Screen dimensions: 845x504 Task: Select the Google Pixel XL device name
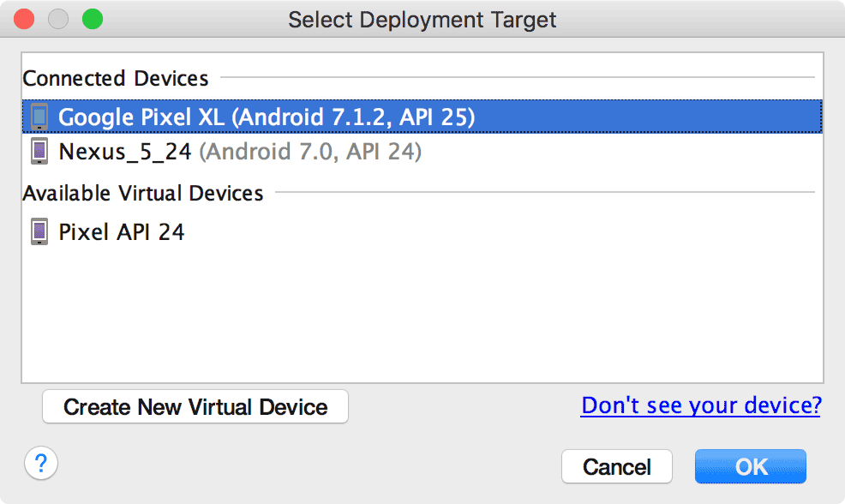point(141,117)
